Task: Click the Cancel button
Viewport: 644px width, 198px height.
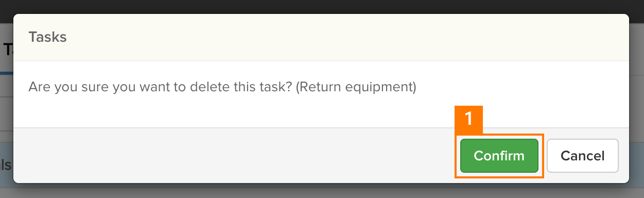Action: pyautogui.click(x=582, y=155)
